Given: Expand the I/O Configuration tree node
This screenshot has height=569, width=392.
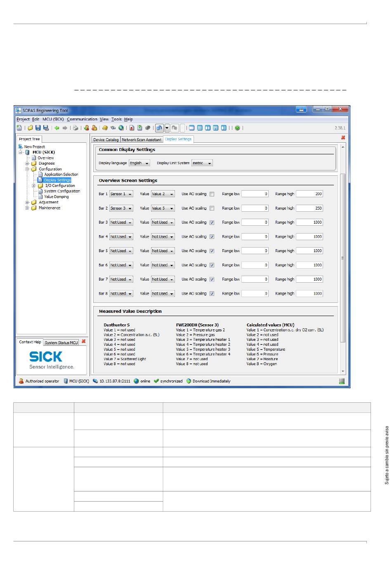Looking at the screenshot, I should (34, 186).
